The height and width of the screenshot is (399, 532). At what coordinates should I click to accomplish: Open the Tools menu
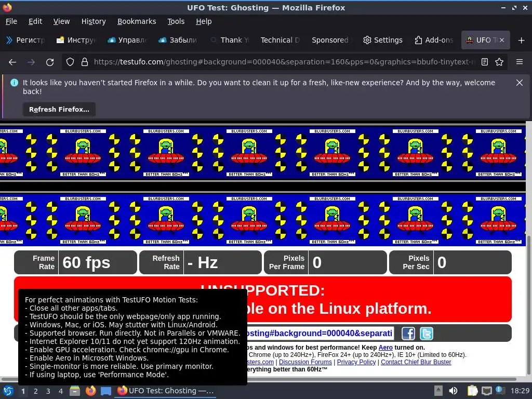[x=176, y=21]
